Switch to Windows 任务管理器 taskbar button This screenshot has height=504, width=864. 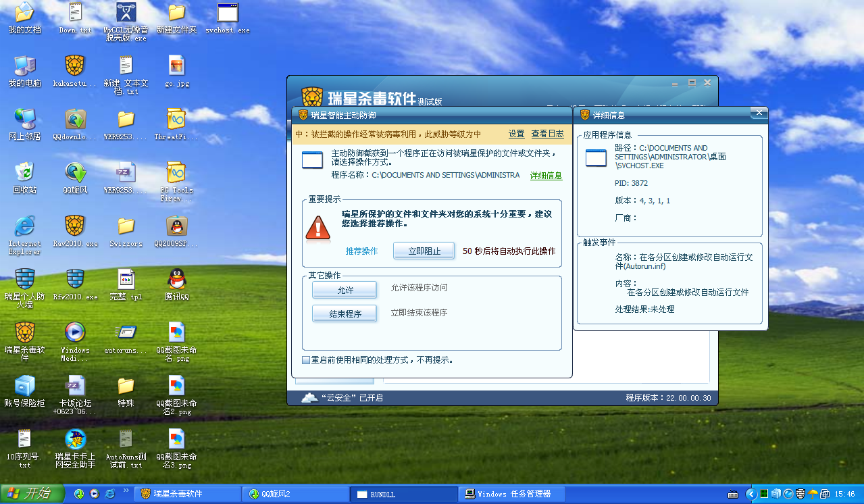(512, 494)
